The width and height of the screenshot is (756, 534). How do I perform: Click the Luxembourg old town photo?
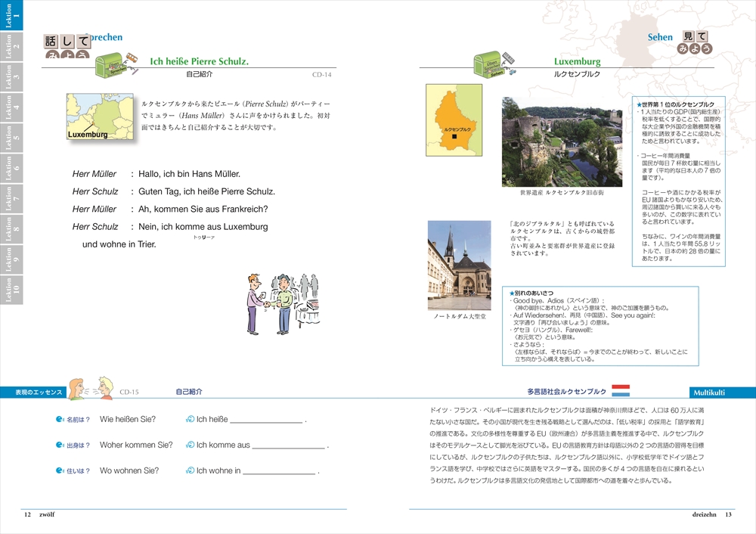pyautogui.click(x=562, y=142)
